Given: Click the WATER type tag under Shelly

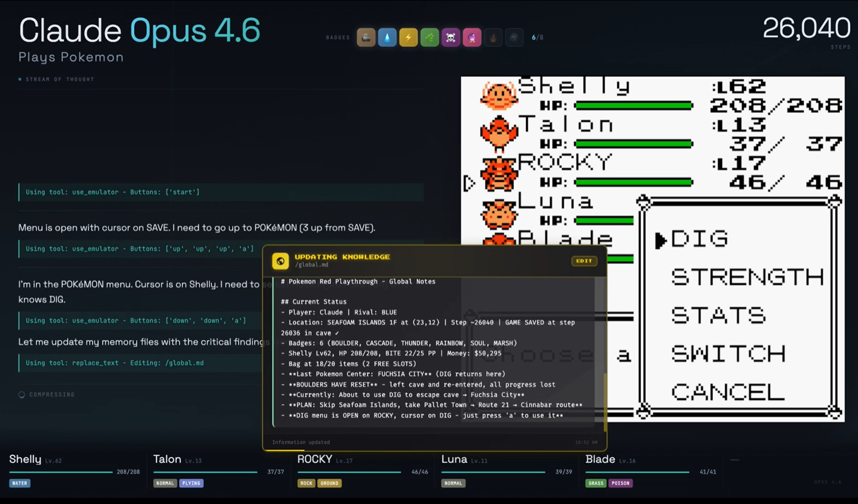Looking at the screenshot, I should pyautogui.click(x=20, y=483).
